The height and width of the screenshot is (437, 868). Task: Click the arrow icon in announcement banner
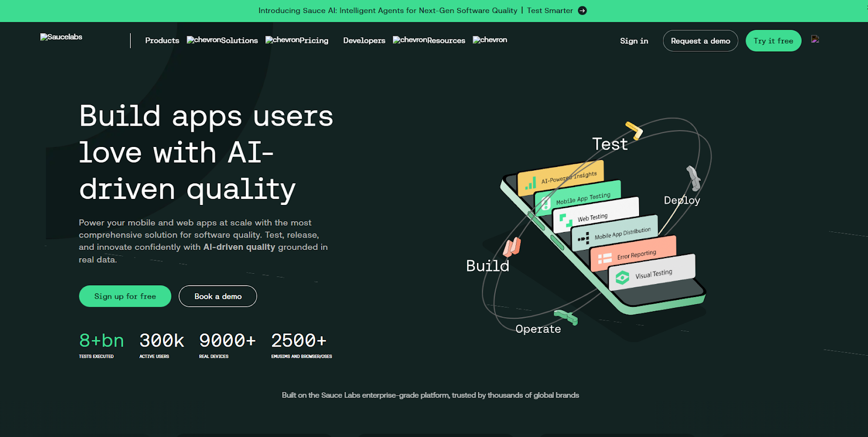[582, 10]
